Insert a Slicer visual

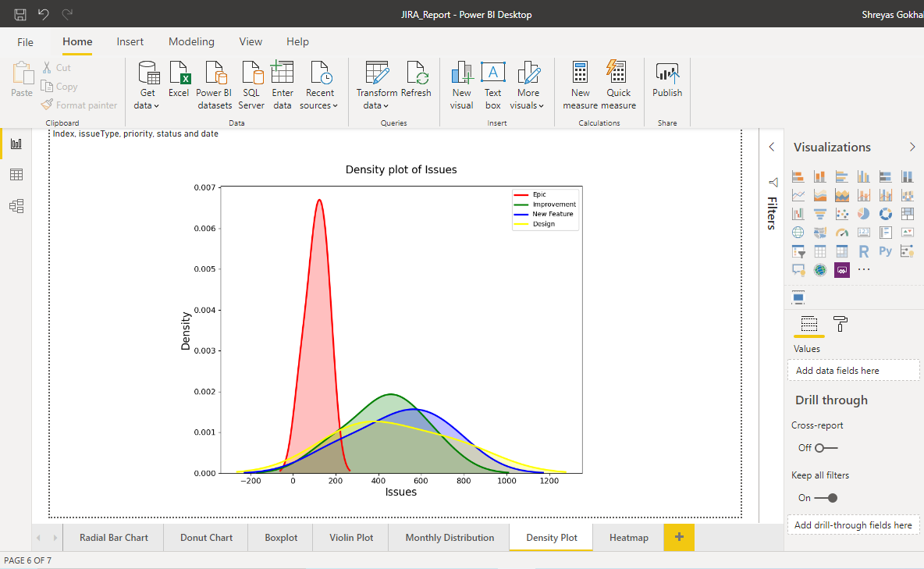point(798,251)
